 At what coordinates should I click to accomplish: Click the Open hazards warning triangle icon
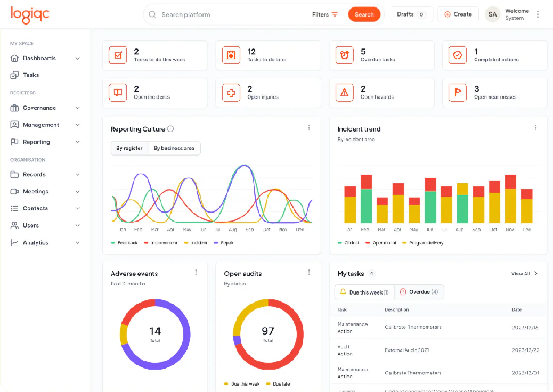tap(344, 92)
